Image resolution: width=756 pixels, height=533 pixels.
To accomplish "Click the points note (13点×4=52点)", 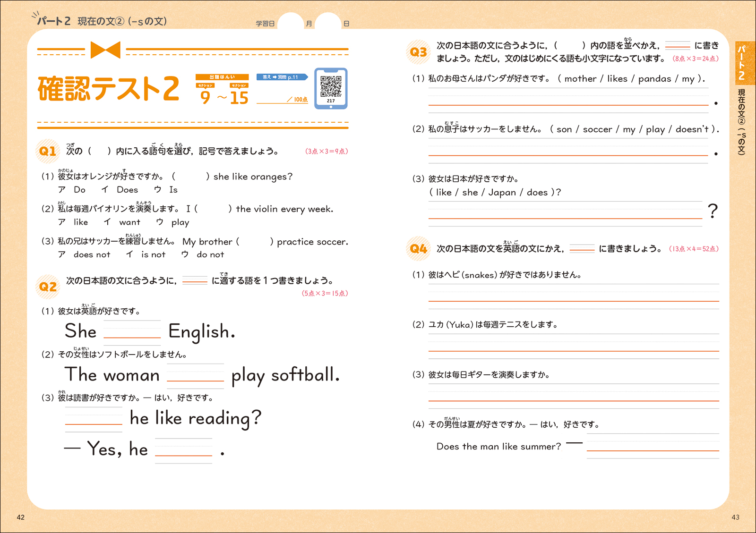I will 694,249.
